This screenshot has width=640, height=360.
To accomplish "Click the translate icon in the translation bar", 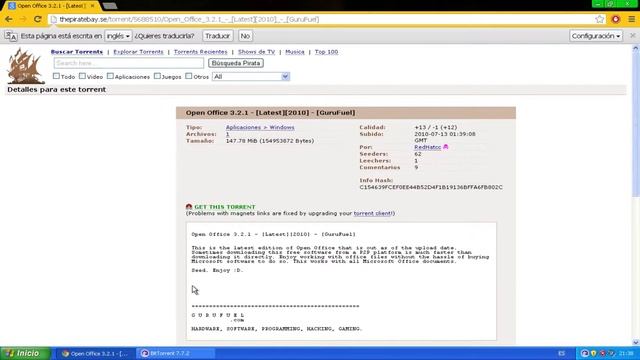I will click(11, 36).
